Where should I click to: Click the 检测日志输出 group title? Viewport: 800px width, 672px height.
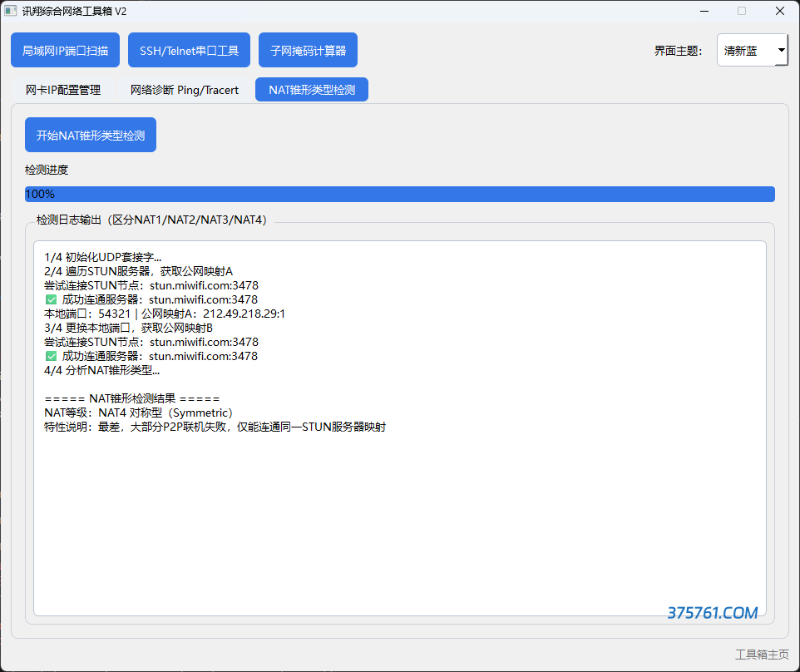151,220
